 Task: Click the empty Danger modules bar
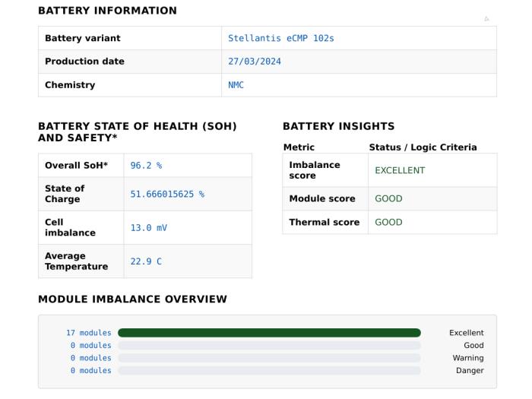tap(269, 371)
